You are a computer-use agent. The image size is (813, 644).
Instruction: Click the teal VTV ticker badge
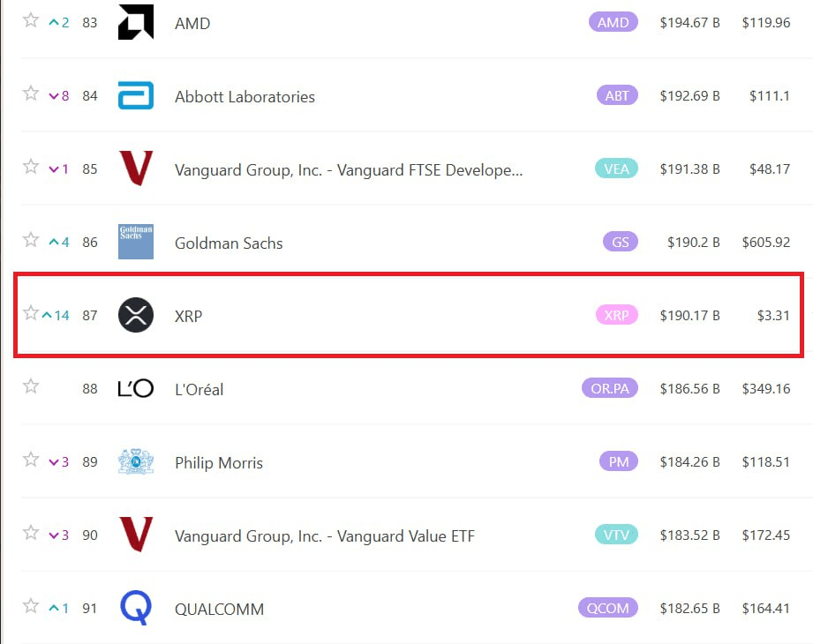(x=616, y=535)
